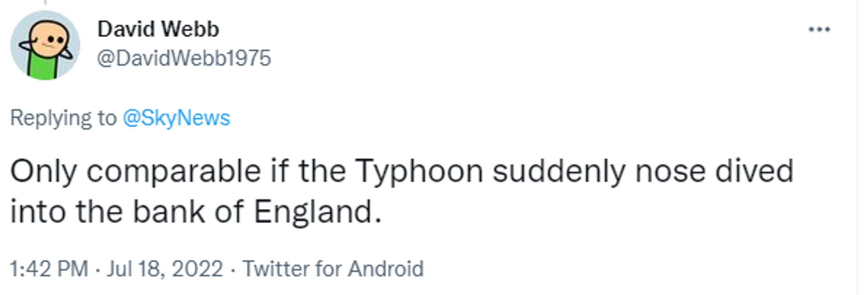Click the 'Replying to' label text
The image size is (868, 295).
point(63,118)
